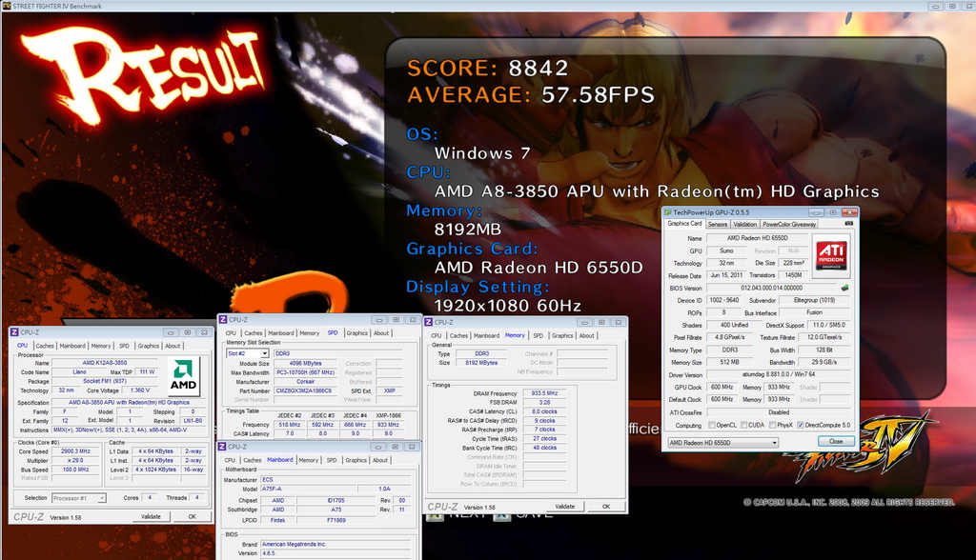Click the 'Jun 15, 2011' release date field
The width and height of the screenshot is (976, 560).
point(726,275)
